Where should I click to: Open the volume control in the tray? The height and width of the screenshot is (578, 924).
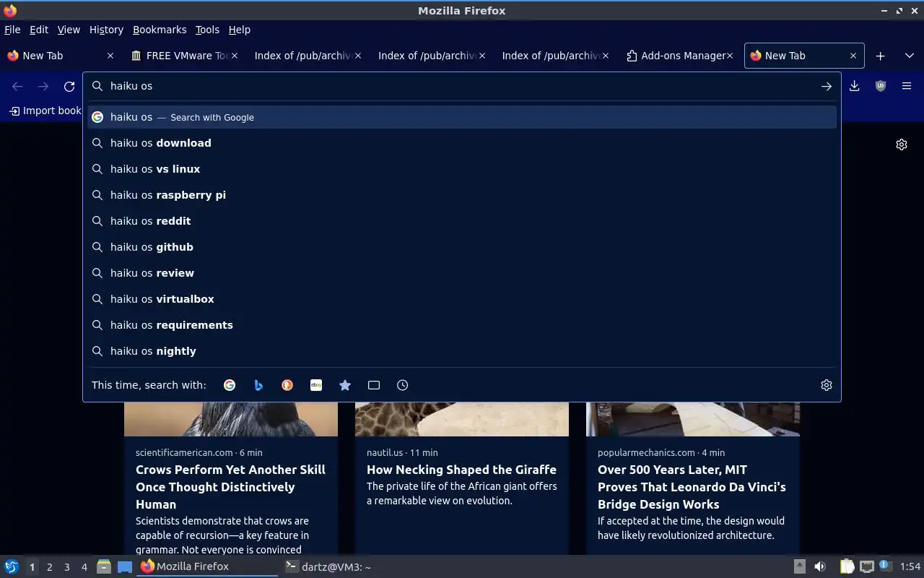tap(820, 566)
